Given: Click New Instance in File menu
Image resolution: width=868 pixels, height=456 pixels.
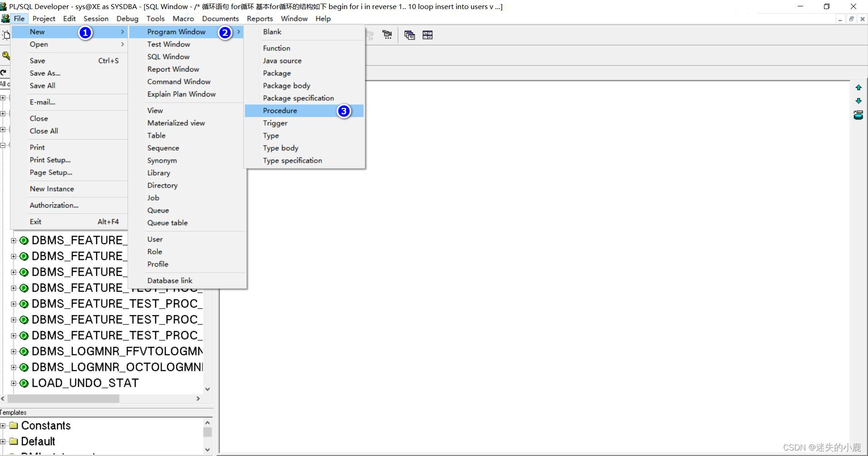Looking at the screenshot, I should (69, 189).
